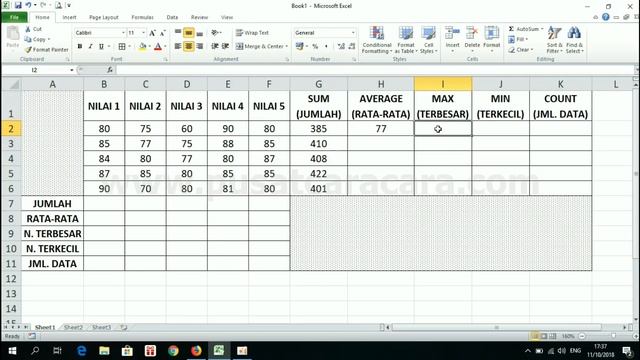Align text to the left
This screenshot has width=640, height=360.
point(178,47)
